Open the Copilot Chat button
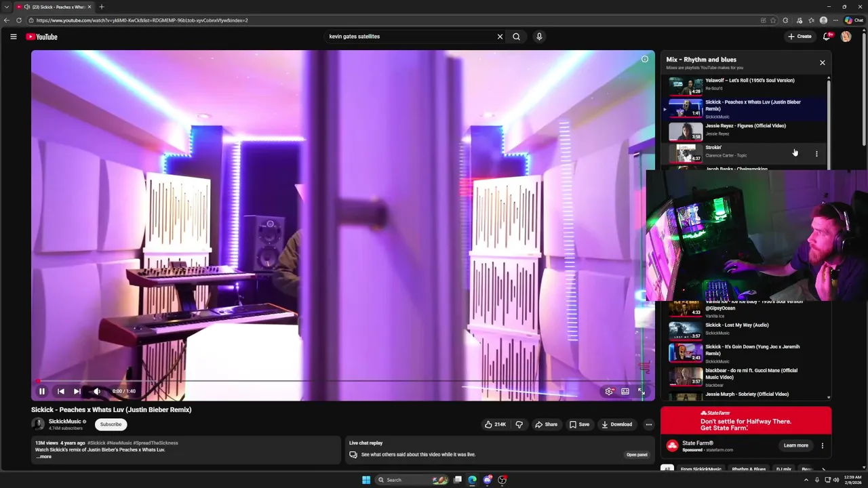The height and width of the screenshot is (488, 868). point(854,20)
